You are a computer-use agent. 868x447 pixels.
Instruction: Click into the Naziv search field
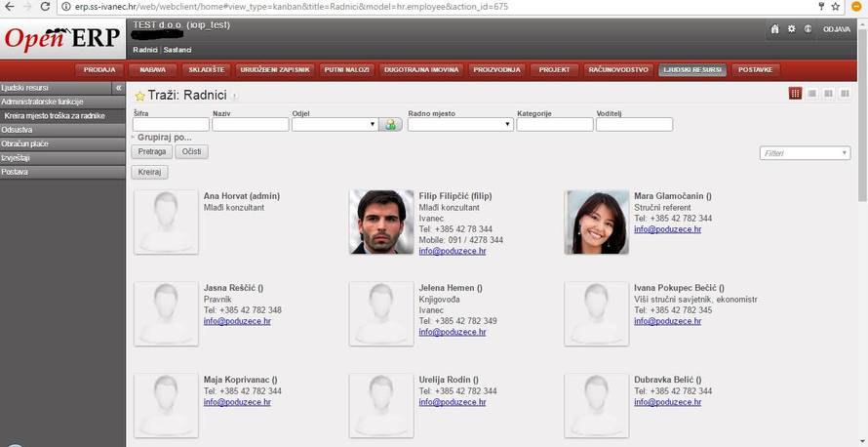(x=250, y=125)
